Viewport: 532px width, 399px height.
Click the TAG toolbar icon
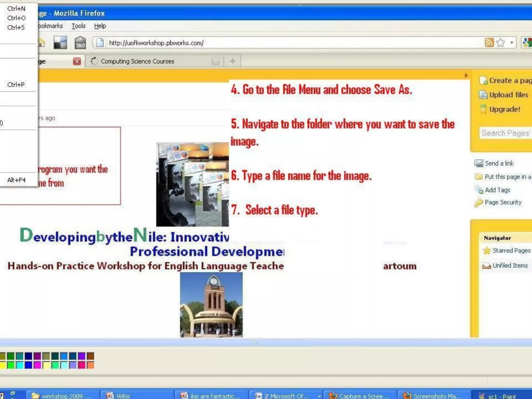coord(80,43)
